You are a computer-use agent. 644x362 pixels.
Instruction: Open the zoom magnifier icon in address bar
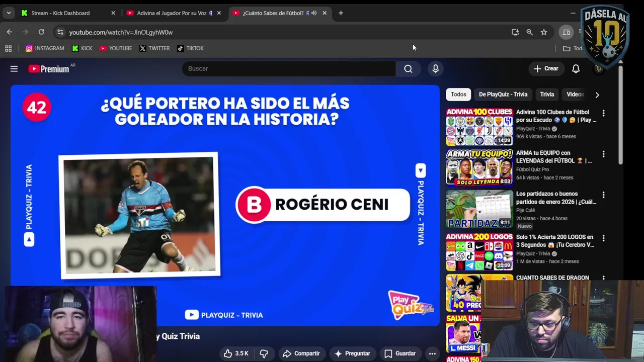(x=529, y=32)
